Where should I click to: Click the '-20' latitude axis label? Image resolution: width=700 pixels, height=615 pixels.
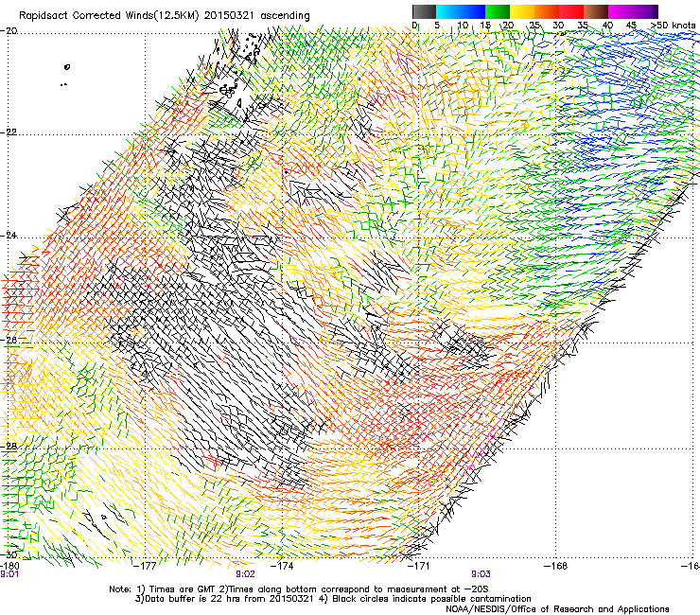pyautogui.click(x=9, y=31)
